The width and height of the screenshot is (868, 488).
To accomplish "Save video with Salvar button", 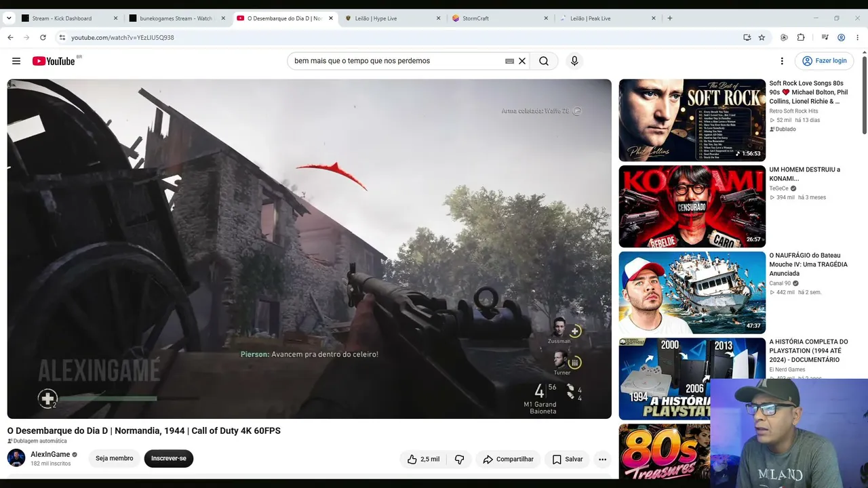I will tap(567, 459).
